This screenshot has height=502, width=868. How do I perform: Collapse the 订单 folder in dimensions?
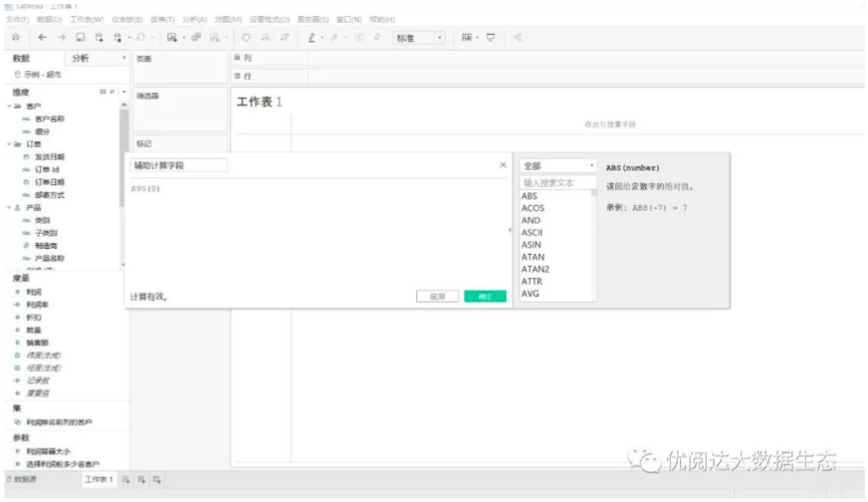[x=9, y=143]
